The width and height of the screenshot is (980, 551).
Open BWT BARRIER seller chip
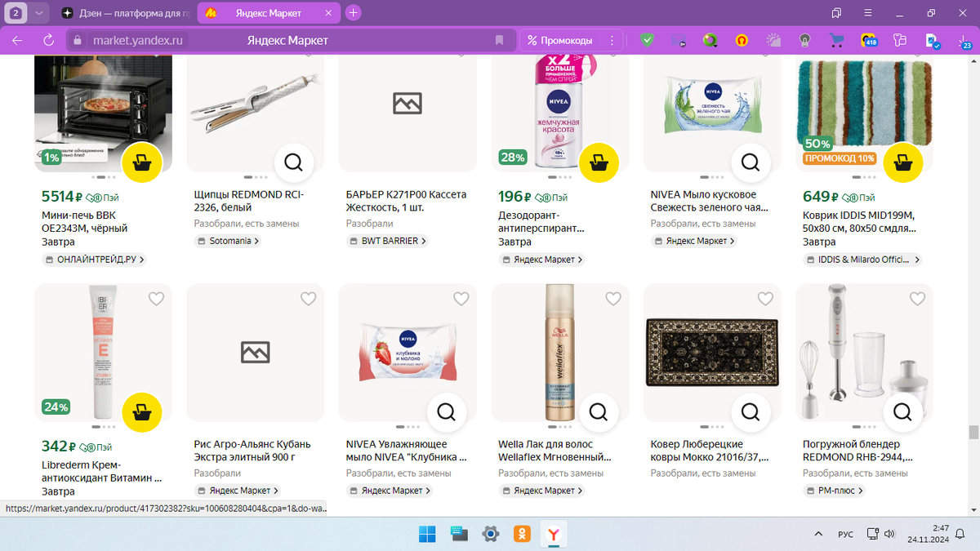pyautogui.click(x=387, y=241)
